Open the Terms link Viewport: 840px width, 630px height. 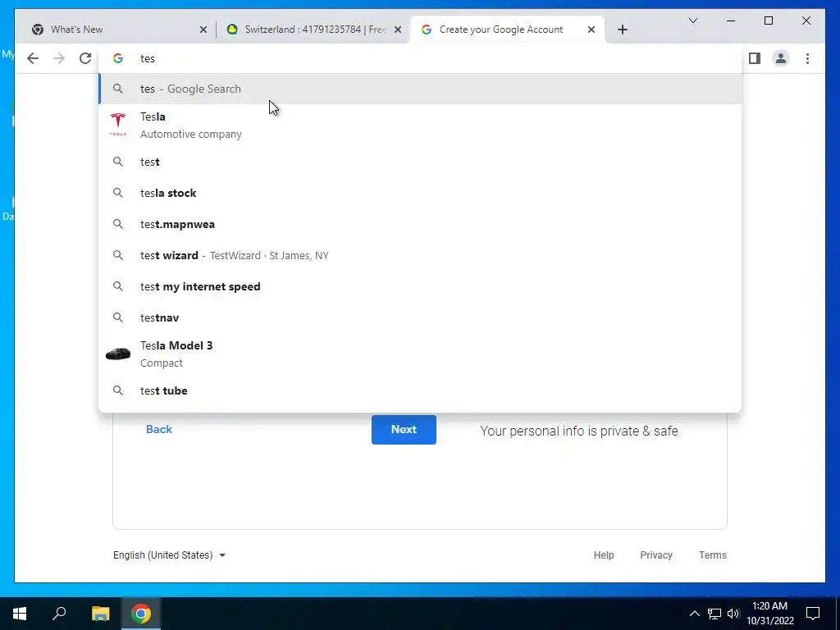(x=713, y=555)
